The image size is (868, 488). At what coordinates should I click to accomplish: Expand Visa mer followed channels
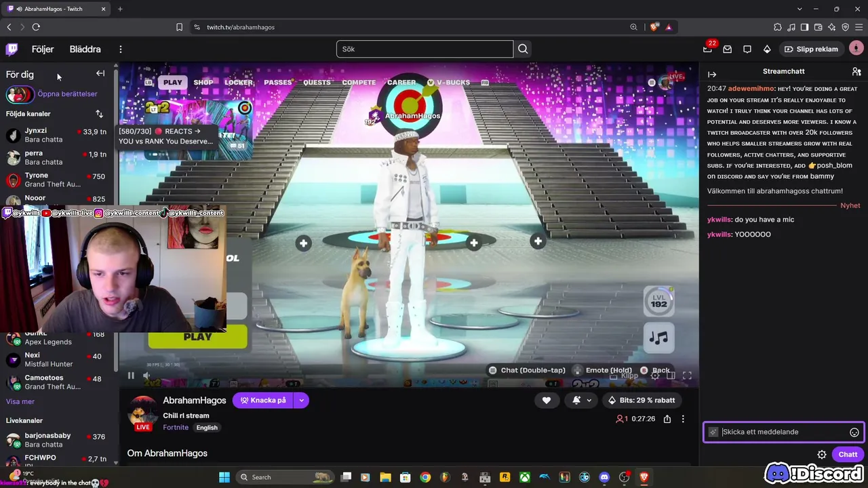20,402
